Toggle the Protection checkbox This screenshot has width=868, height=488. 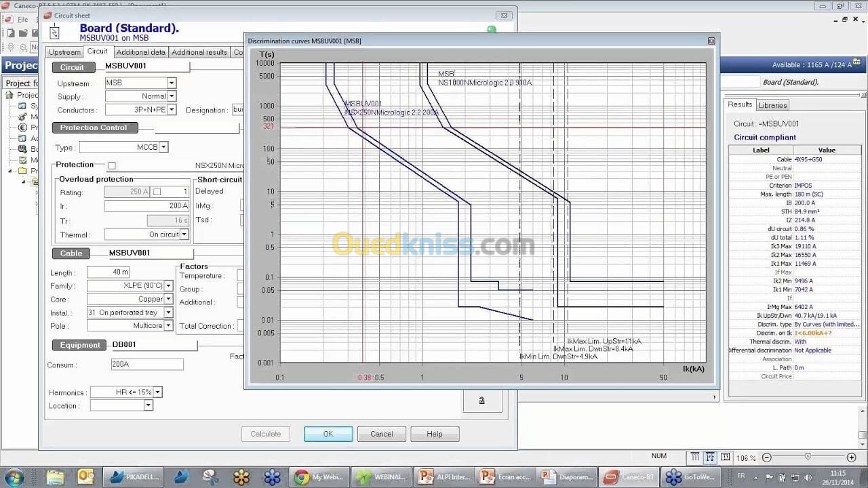coord(112,165)
